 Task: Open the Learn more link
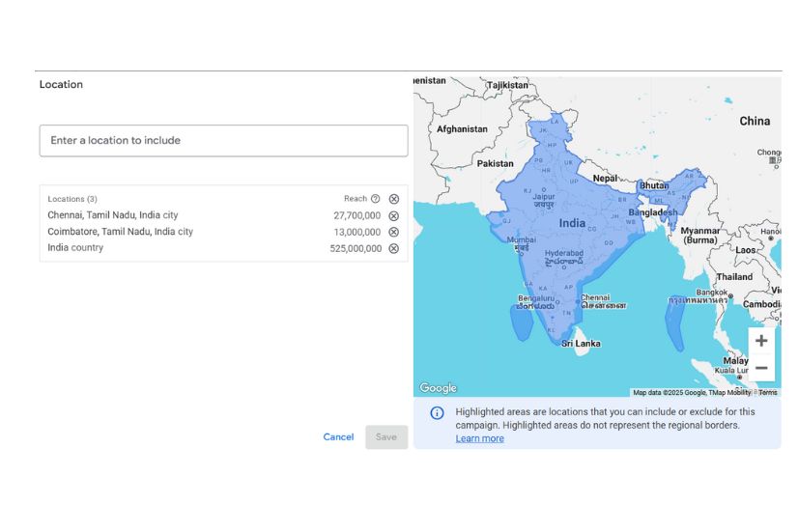click(x=480, y=438)
